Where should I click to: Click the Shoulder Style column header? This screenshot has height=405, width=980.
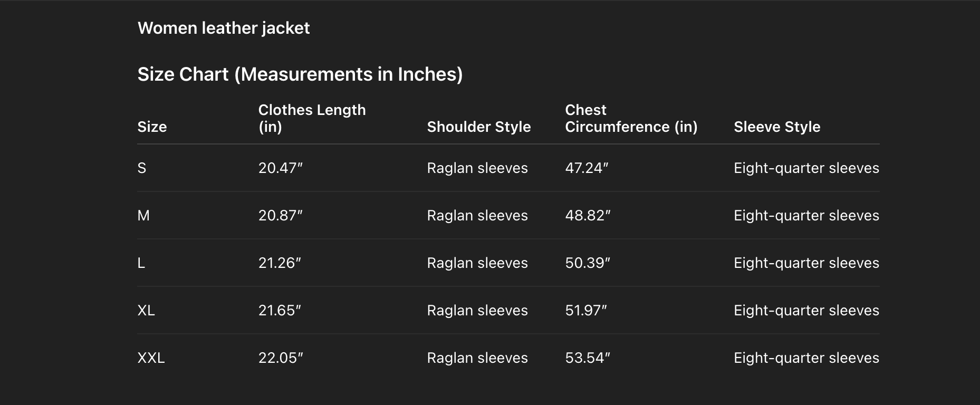(478, 127)
